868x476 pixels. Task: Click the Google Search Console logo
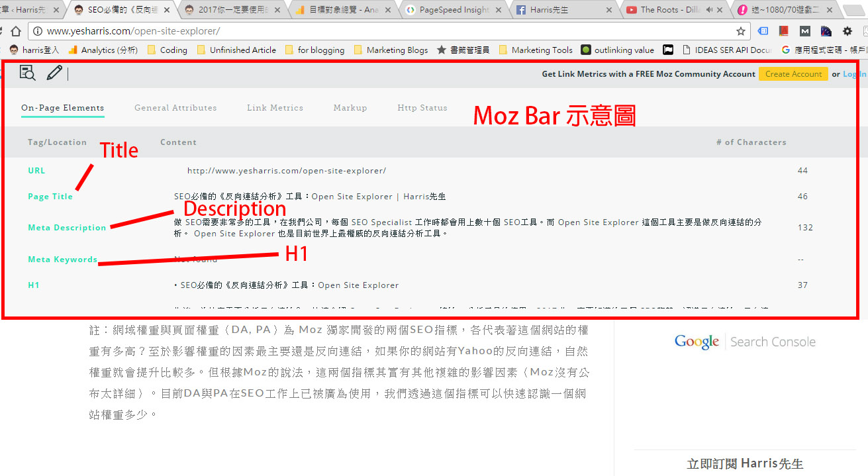point(745,342)
